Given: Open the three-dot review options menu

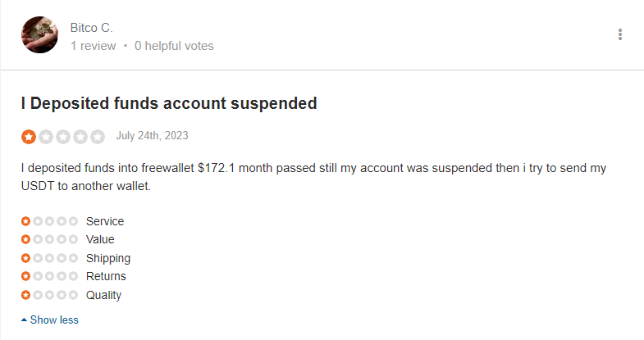Looking at the screenshot, I should 620,34.
